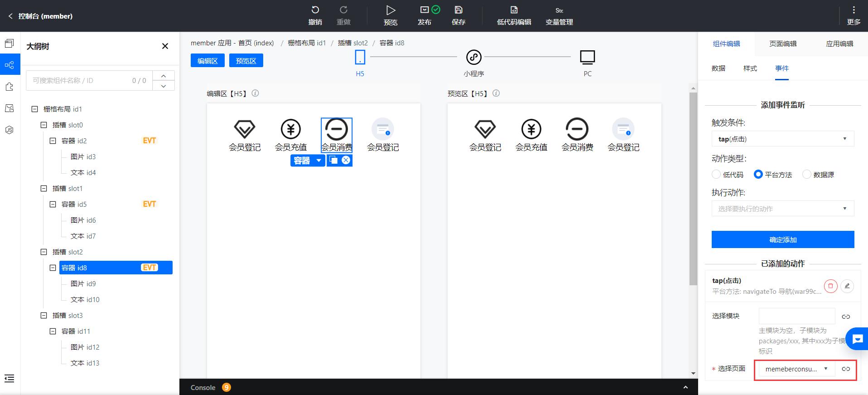Collapse the 插槽 slot0 node
The image size is (868, 395).
[x=43, y=125]
